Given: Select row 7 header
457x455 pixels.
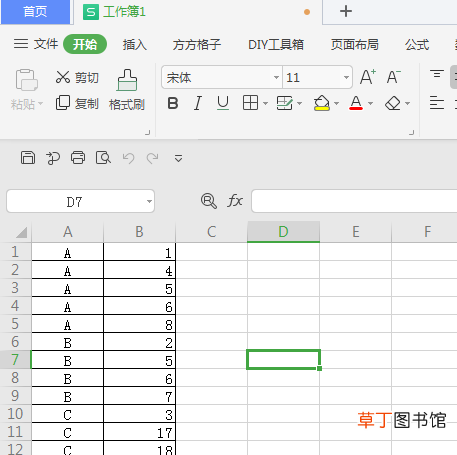Looking at the screenshot, I should pyautogui.click(x=15, y=360).
